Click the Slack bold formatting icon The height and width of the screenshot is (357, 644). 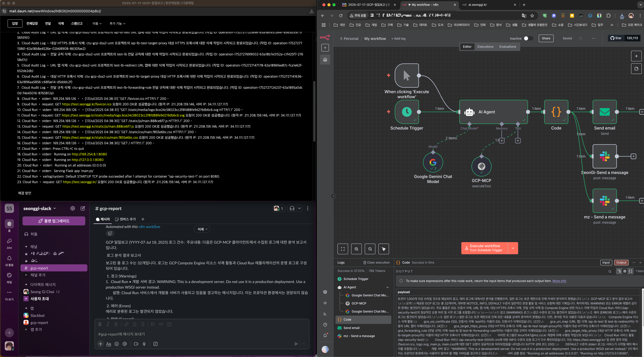tap(100, 324)
